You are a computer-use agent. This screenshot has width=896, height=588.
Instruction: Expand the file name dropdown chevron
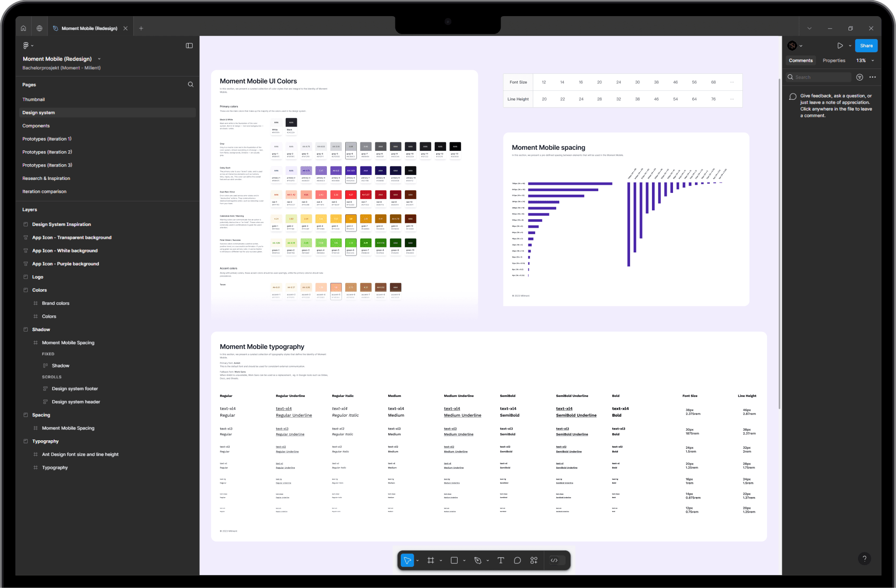pyautogui.click(x=99, y=59)
